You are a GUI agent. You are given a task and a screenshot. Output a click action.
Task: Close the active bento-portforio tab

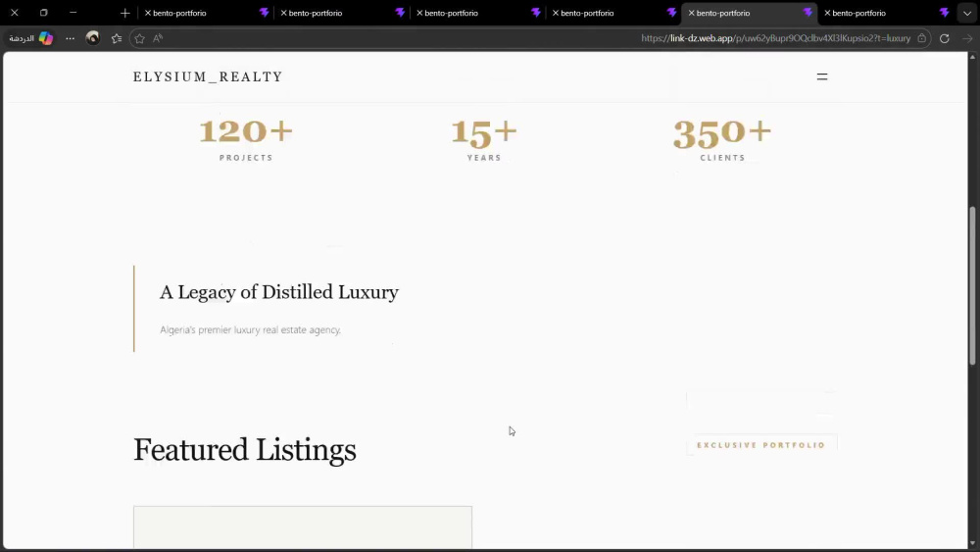pyautogui.click(x=691, y=13)
